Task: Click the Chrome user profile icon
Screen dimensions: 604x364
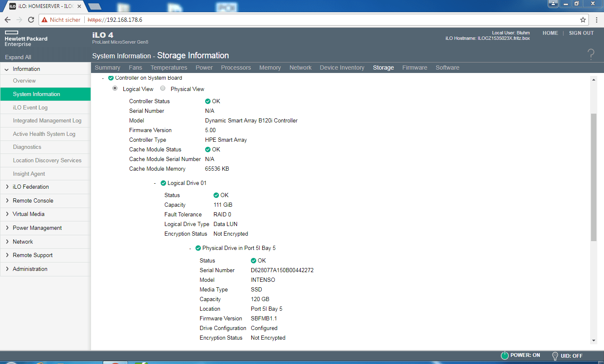Action: coord(554,3)
